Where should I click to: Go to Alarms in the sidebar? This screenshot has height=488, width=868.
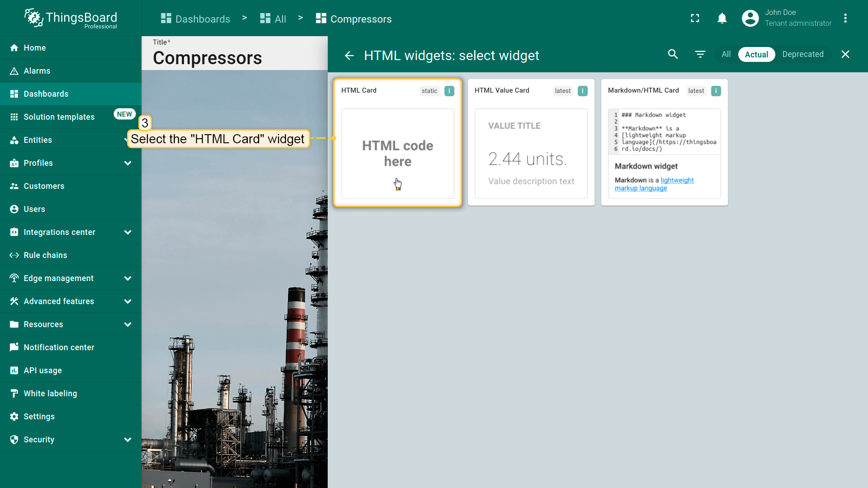[37, 71]
